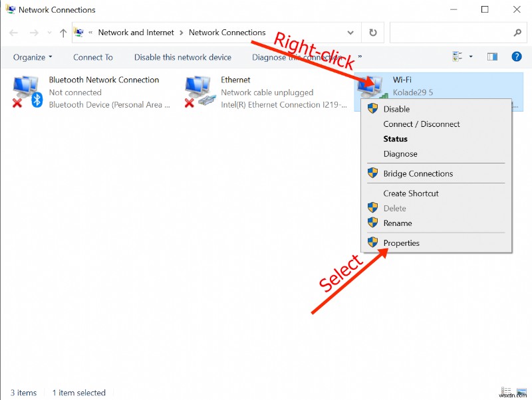Click the back navigation arrow
The height and width of the screenshot is (400, 532).
[13, 32]
